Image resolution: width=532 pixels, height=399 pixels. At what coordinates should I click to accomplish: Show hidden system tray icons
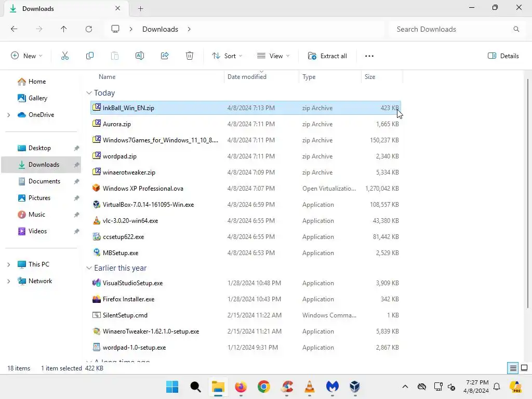click(x=405, y=387)
